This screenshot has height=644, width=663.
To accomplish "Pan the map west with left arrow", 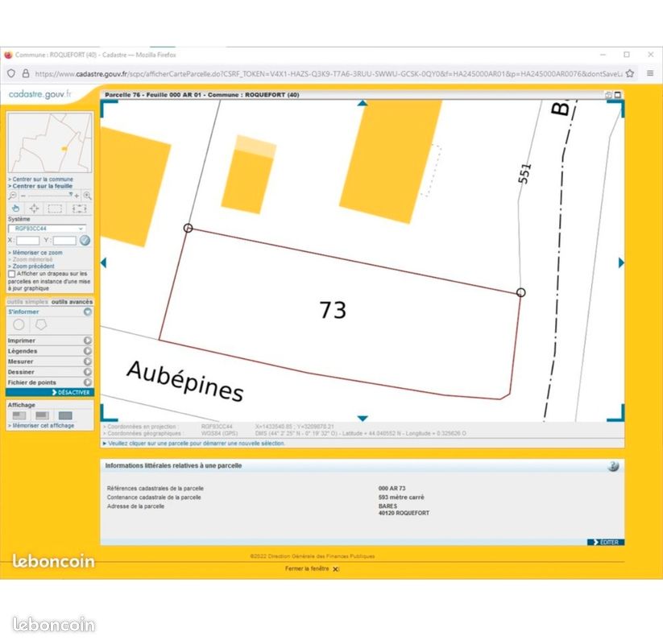I will click(x=104, y=263).
